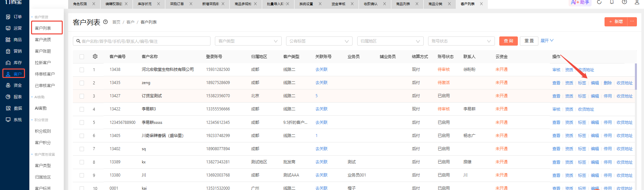Expand more filters with 展开

click(547, 41)
